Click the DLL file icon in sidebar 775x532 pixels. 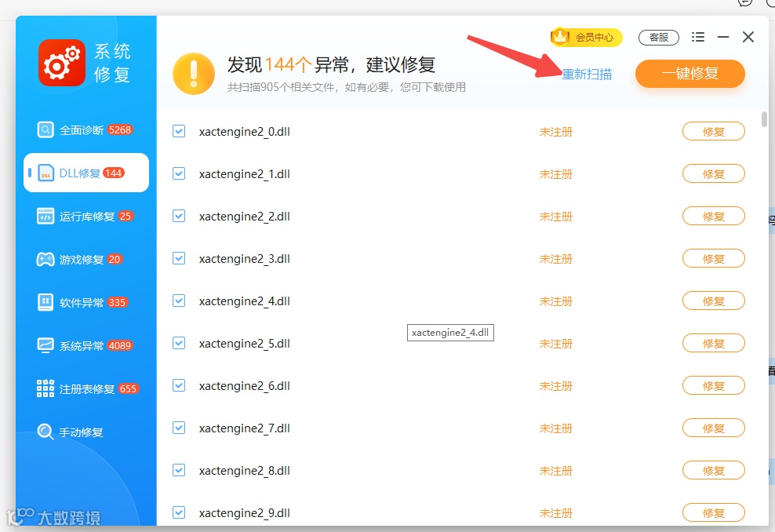tap(45, 173)
